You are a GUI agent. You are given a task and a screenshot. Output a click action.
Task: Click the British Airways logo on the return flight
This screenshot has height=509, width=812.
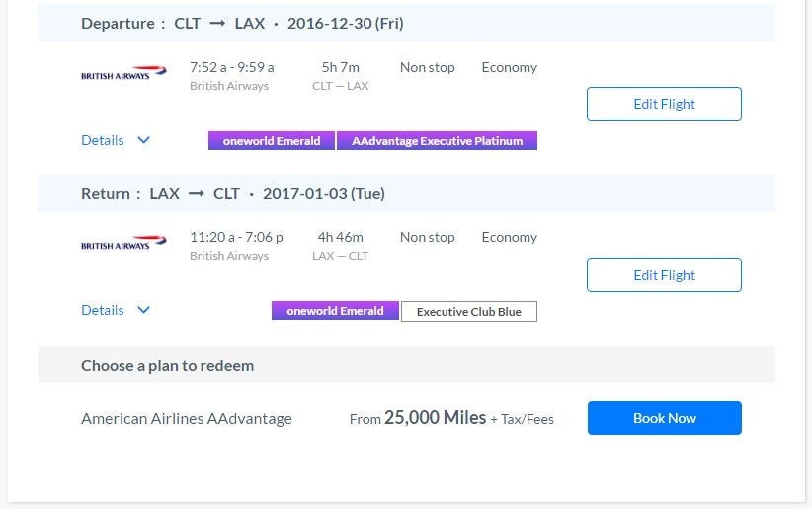coord(123,244)
